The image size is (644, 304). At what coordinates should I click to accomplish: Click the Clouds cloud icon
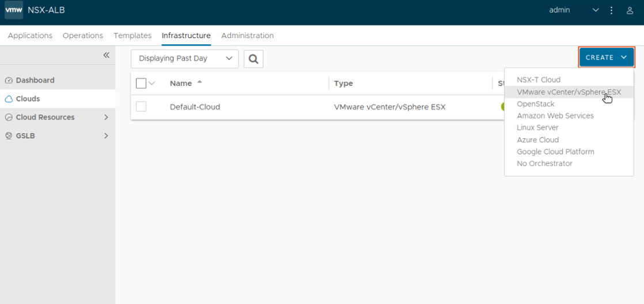pyautogui.click(x=9, y=99)
